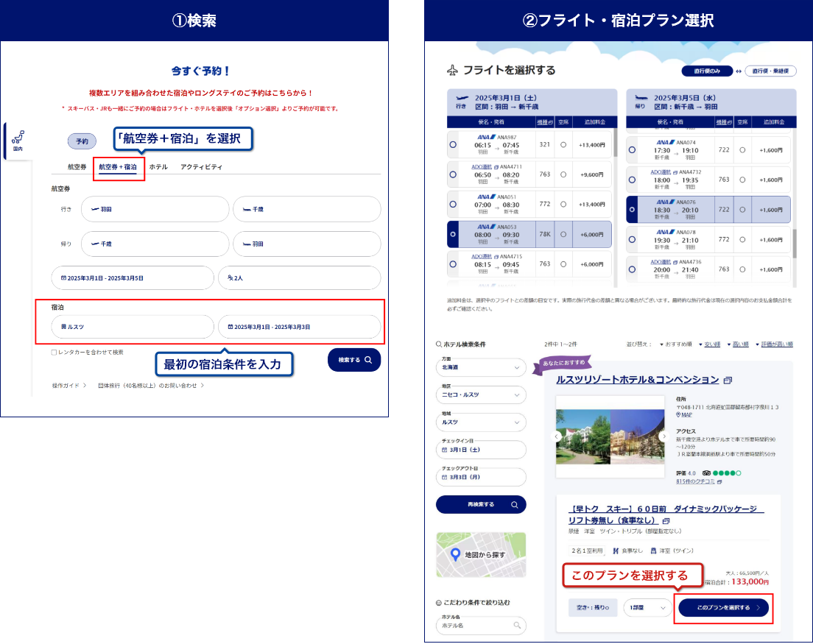Open the new-window icon beside the ルスツリゾートホテル title
Screen dimensions: 813x644
(x=728, y=381)
